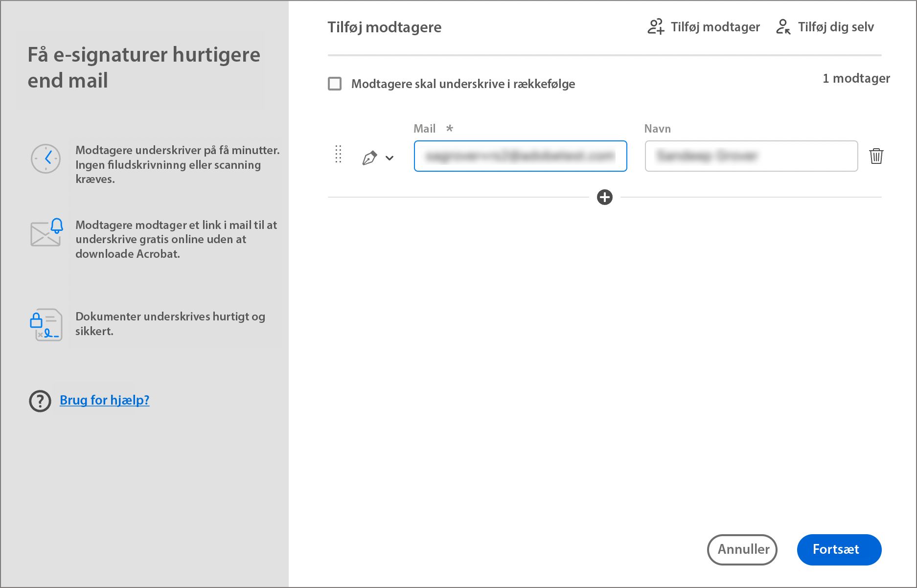Click the clock icon in the sidebar

coord(46,159)
